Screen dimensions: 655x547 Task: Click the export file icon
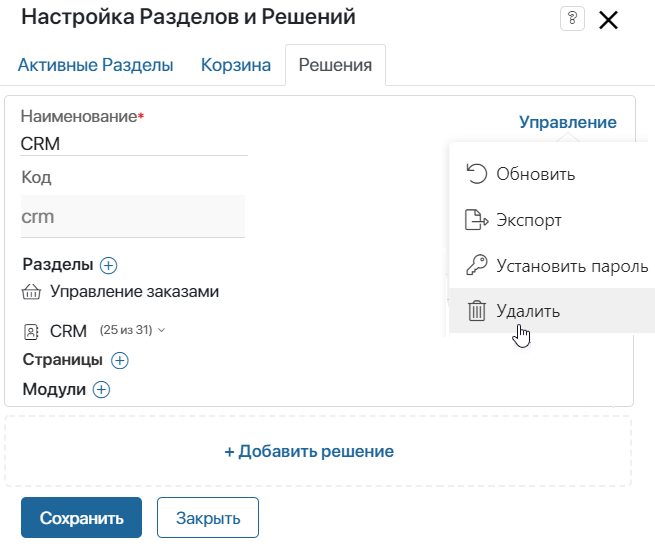click(x=477, y=220)
